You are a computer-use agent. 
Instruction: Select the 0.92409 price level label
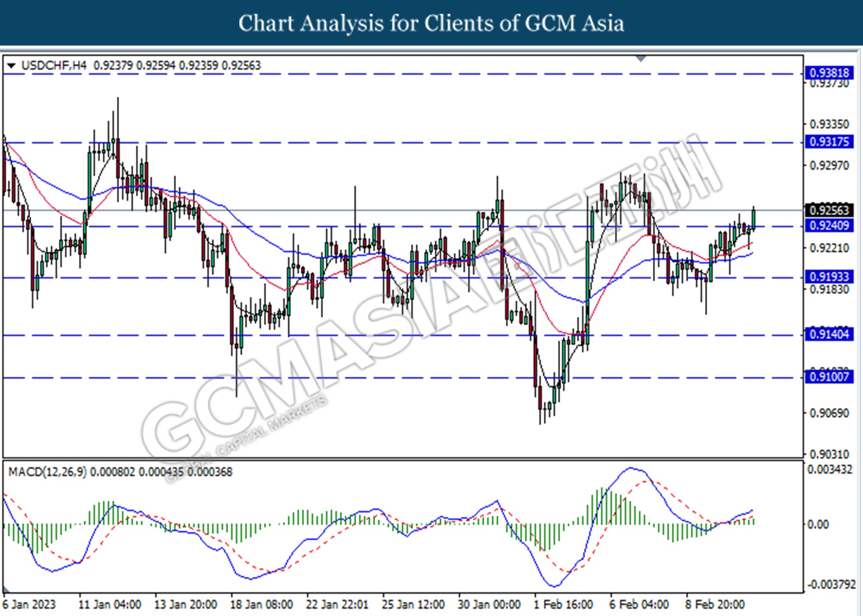(x=829, y=225)
